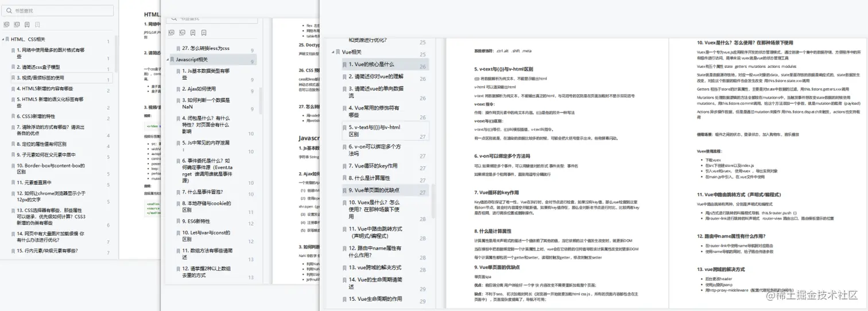Click heading '6. v-on可以绑定多个方法吗' in document
The image size is (868, 311).
coord(502,155)
